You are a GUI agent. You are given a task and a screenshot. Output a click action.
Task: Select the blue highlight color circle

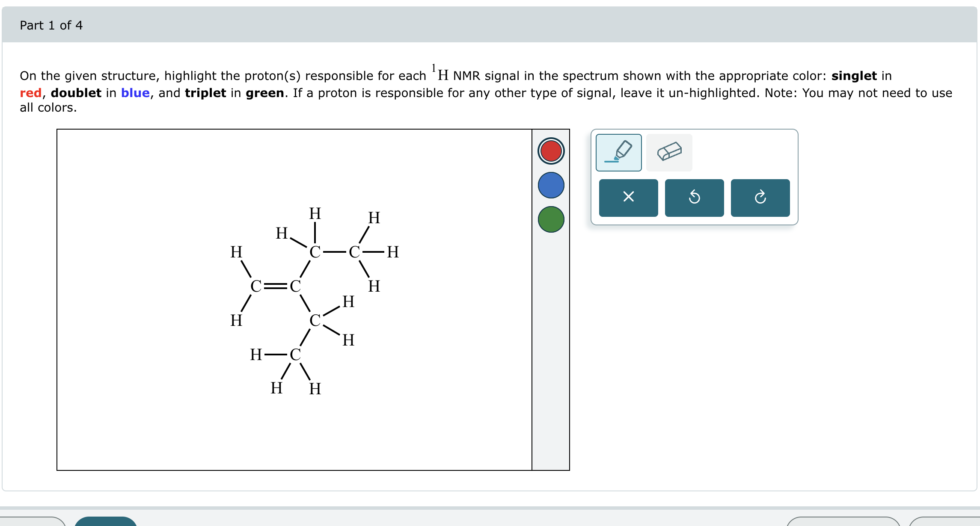[x=551, y=186]
